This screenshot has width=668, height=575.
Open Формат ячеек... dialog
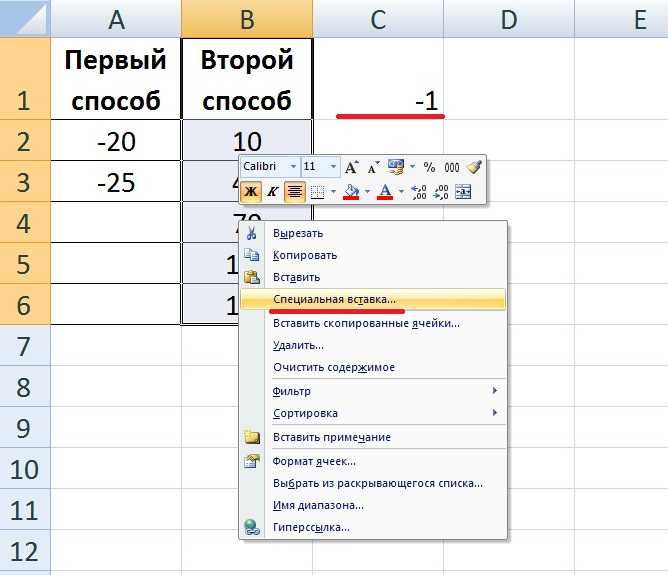point(373,461)
